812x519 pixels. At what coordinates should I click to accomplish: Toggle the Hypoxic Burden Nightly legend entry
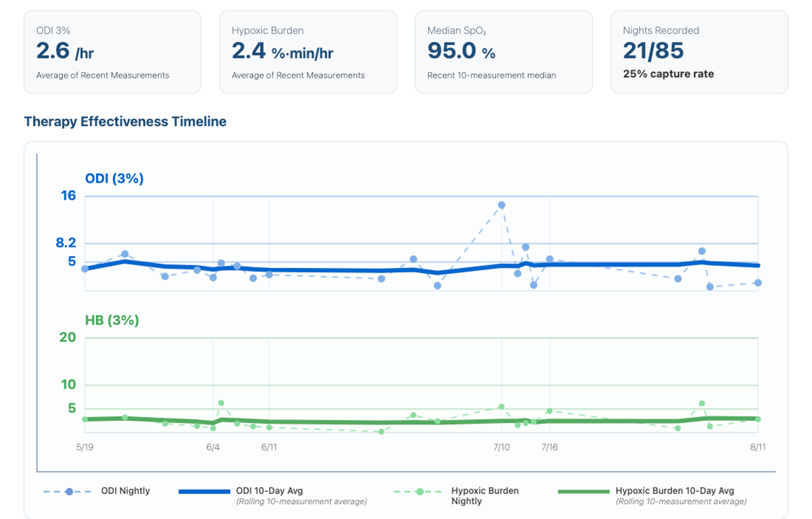click(457, 495)
